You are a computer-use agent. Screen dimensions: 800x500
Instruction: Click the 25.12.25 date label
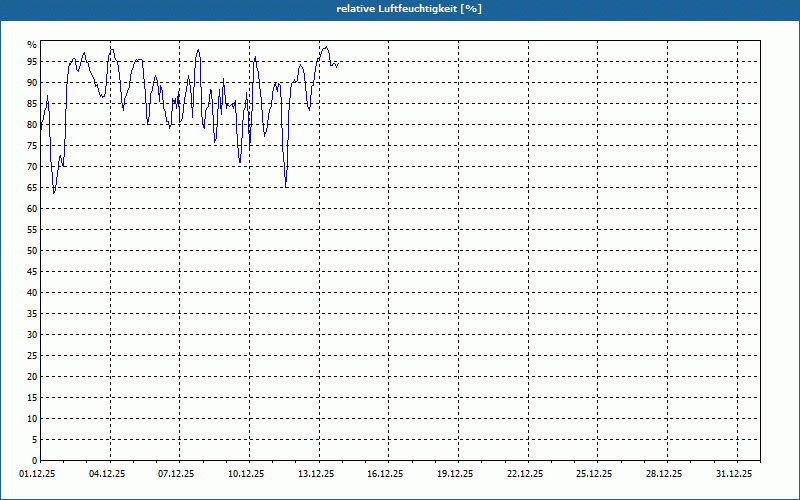coord(594,474)
